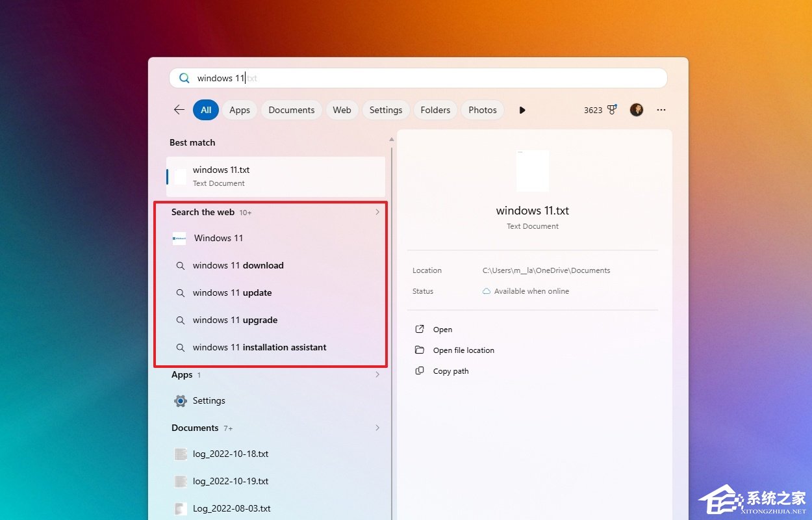
Task: Click in the search text field
Action: pos(418,78)
